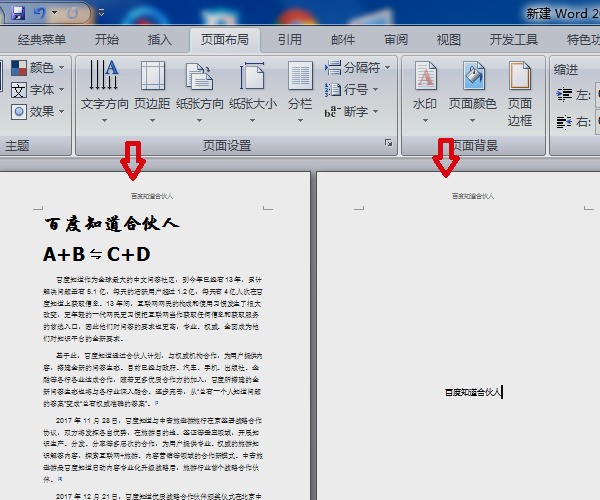Switch to the 插入 tab
Viewport: 600px width, 500px height.
160,39
